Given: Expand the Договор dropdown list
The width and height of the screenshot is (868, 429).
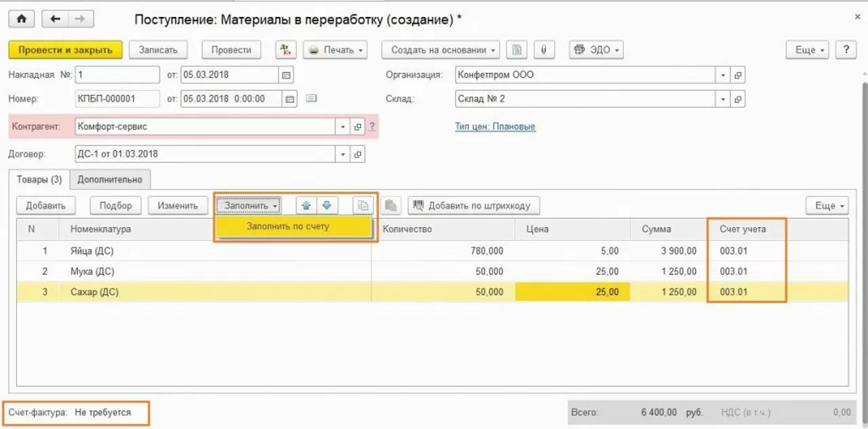Looking at the screenshot, I should click(343, 154).
